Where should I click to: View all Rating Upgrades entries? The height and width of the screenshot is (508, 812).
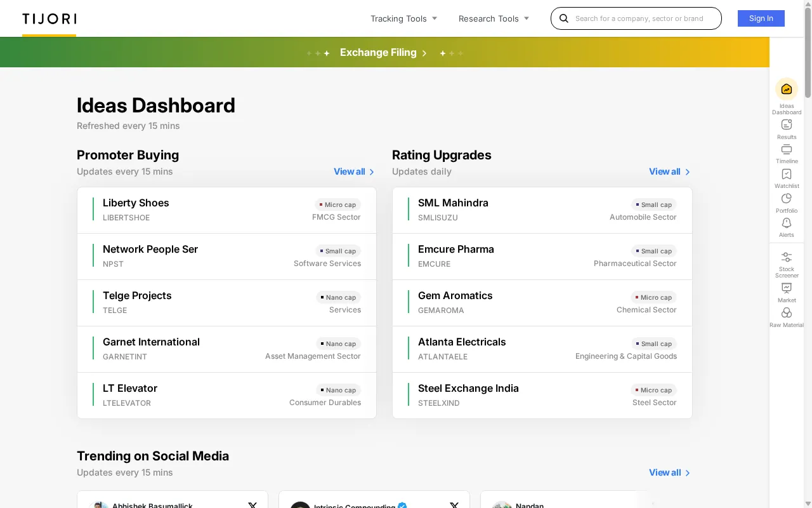tap(669, 171)
